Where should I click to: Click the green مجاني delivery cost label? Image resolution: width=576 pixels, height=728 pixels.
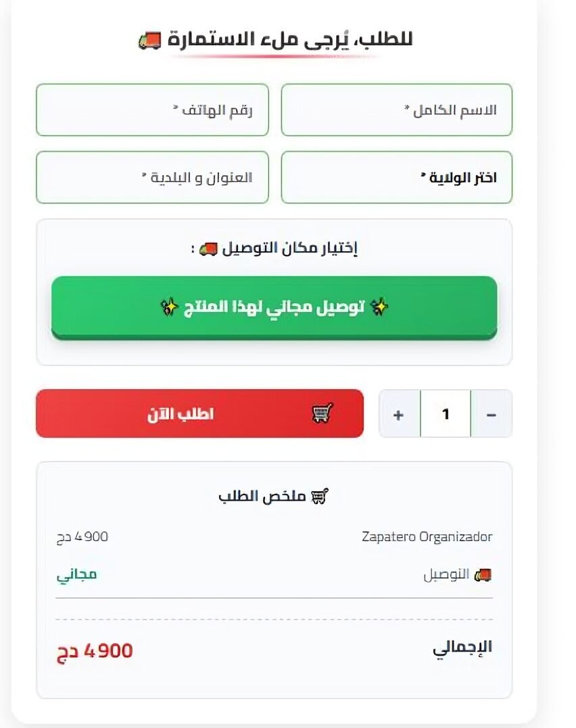pos(76,575)
